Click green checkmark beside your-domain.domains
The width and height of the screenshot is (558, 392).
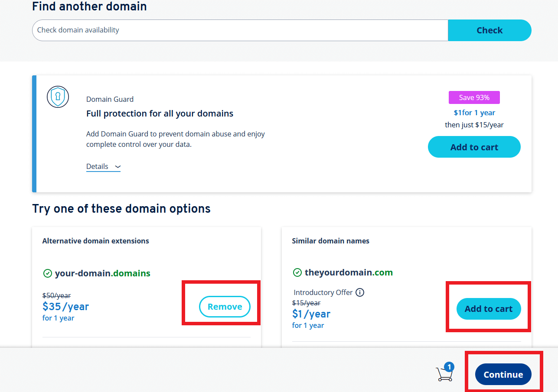click(x=47, y=273)
